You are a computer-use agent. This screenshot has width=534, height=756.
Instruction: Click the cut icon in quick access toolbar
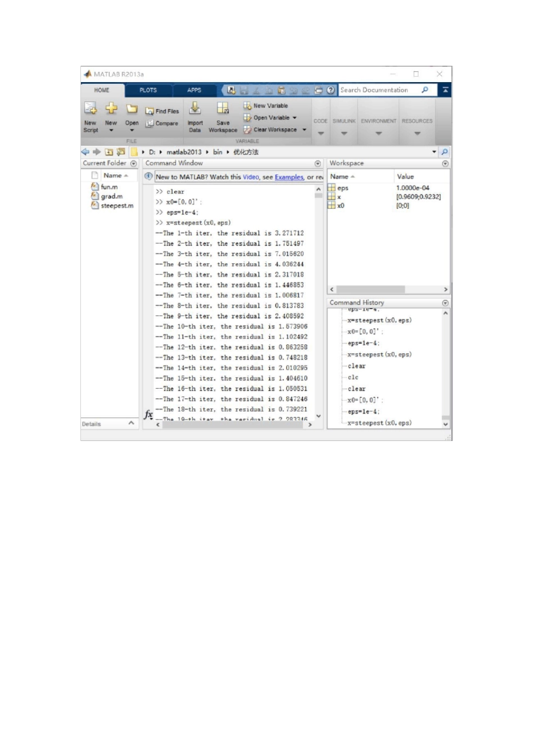click(256, 90)
